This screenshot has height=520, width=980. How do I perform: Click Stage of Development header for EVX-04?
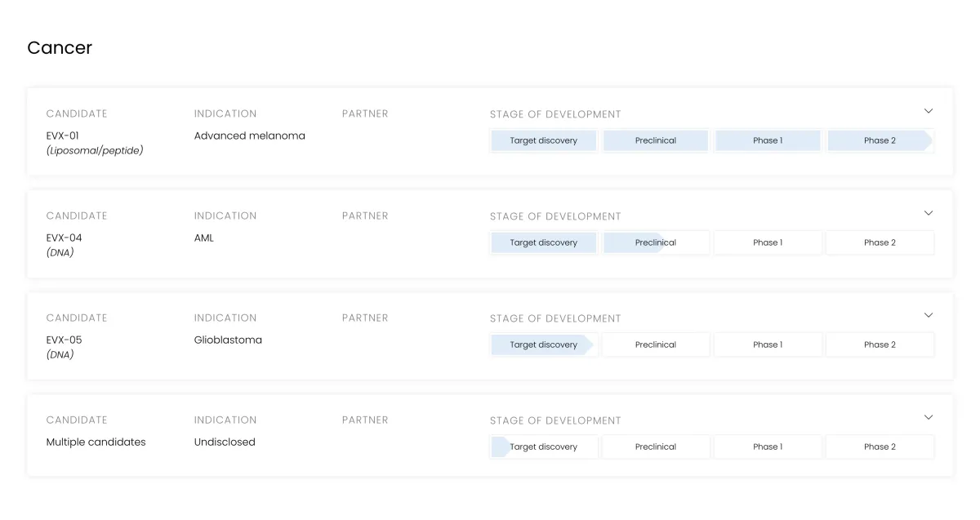(x=555, y=216)
